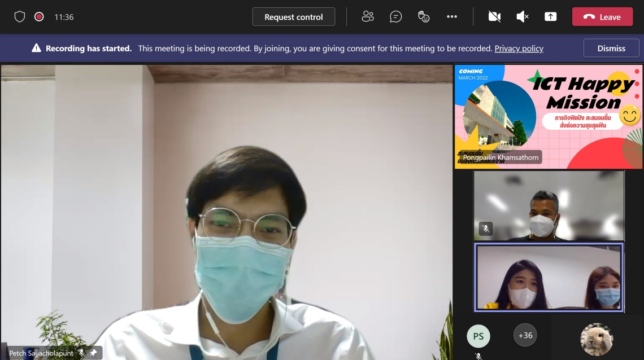Viewport: 644px width, 360px height.
Task: Expand the +36 additional participants
Action: pyautogui.click(x=525, y=335)
